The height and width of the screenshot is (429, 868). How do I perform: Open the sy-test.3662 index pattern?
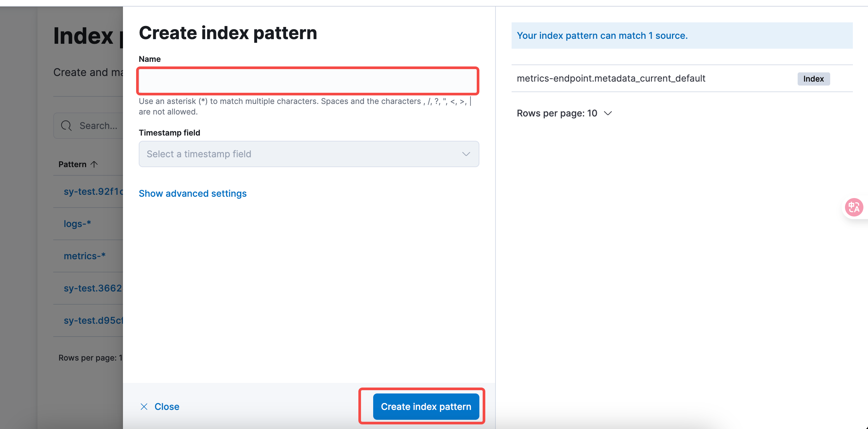tap(93, 288)
